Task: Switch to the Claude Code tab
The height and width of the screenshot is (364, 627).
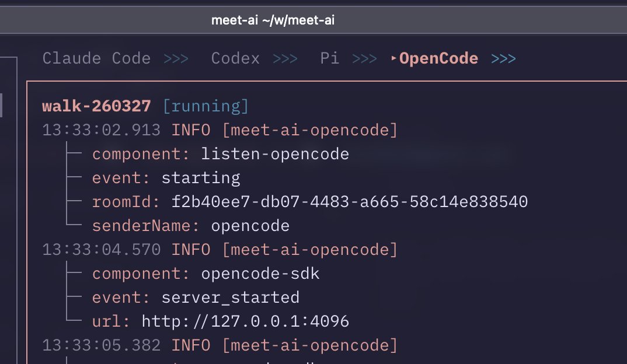Action: pyautogui.click(x=96, y=58)
